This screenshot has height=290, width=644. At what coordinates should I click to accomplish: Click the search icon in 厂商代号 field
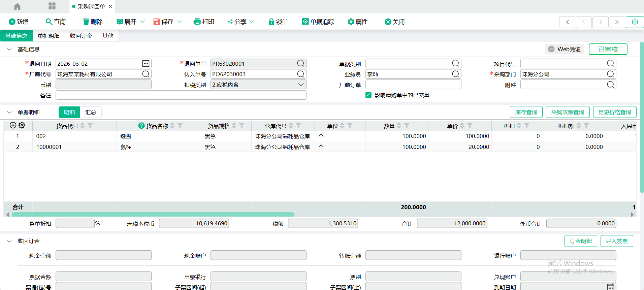[x=146, y=74]
